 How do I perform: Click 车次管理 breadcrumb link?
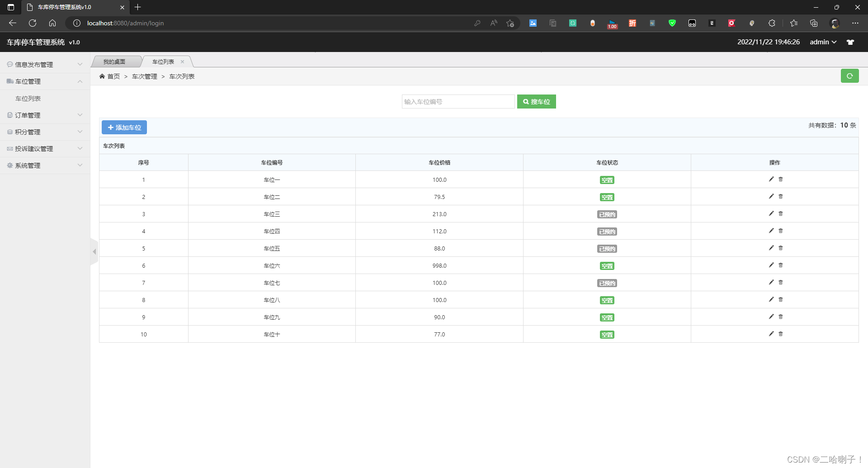pos(145,76)
